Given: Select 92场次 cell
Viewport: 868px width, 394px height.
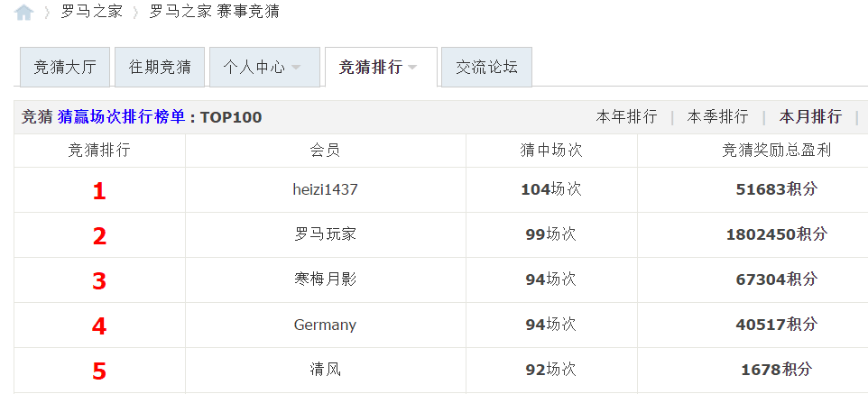Looking at the screenshot, I should coord(551,369).
